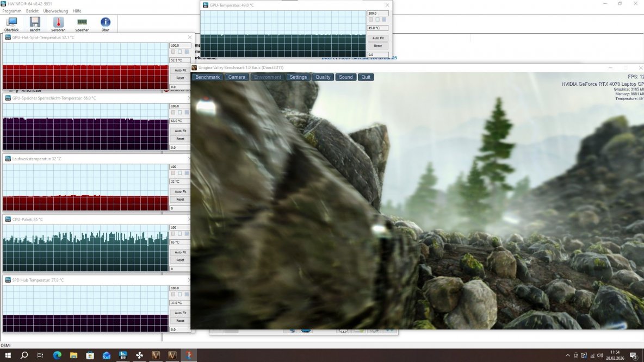644x362 pixels.
Task: Click the Laufwerkstemperatur graph window icon
Action: 8,159
